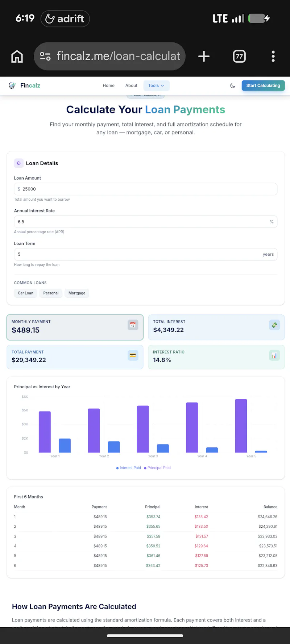This screenshot has height=644, width=290.
Task: Select the Mortgage loan preset
Action: click(77, 293)
